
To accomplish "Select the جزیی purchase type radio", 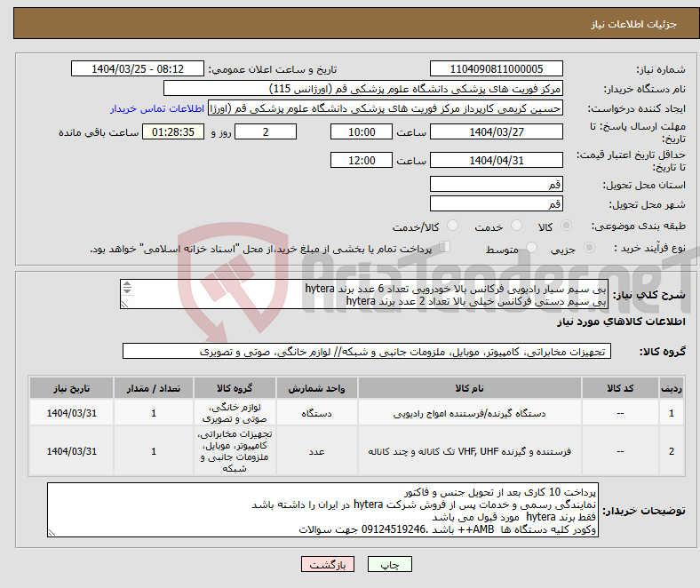I will coord(589,247).
